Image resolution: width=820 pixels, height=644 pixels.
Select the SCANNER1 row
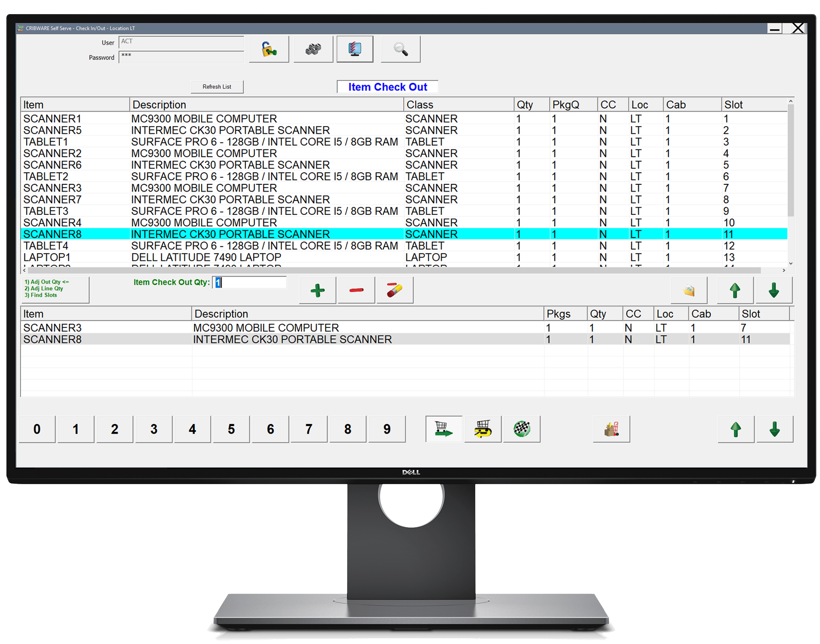pos(404,119)
